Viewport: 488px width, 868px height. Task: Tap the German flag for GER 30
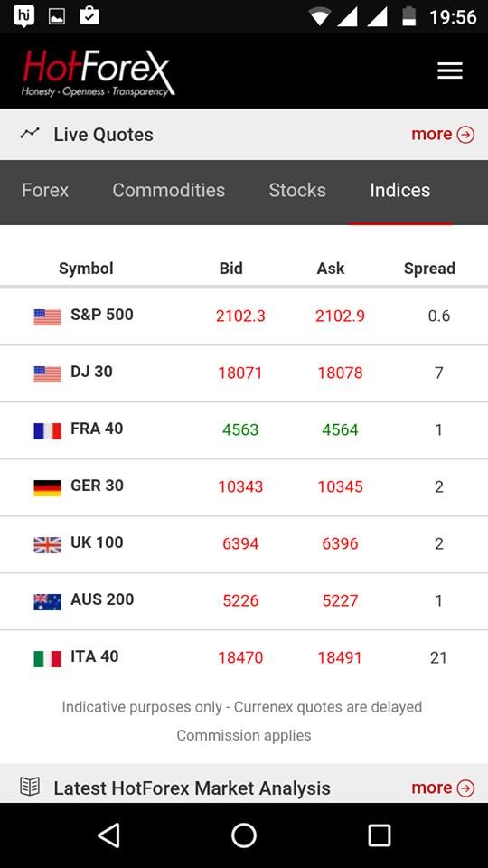point(47,487)
